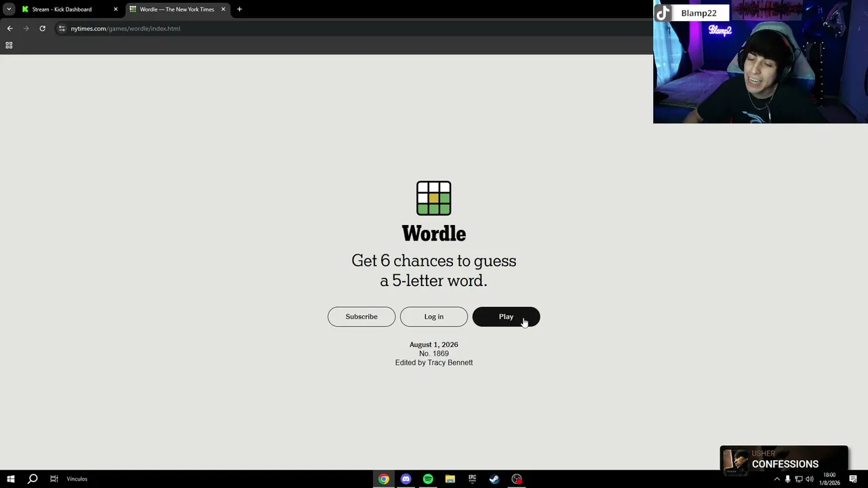Close the Wordle browser tab

click(223, 9)
